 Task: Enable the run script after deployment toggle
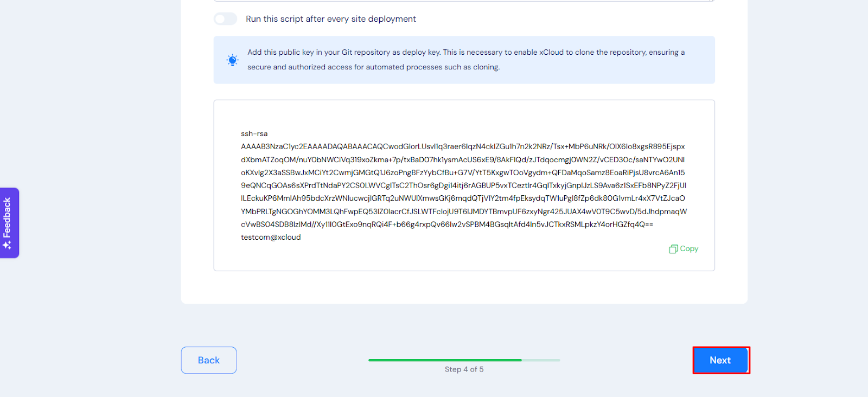click(x=225, y=19)
